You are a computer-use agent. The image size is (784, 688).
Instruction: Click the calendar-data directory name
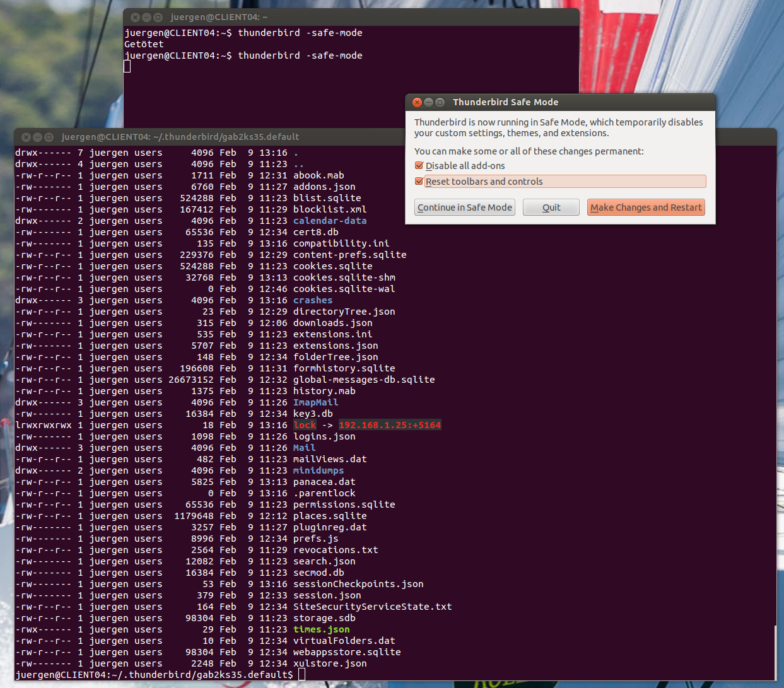point(330,221)
